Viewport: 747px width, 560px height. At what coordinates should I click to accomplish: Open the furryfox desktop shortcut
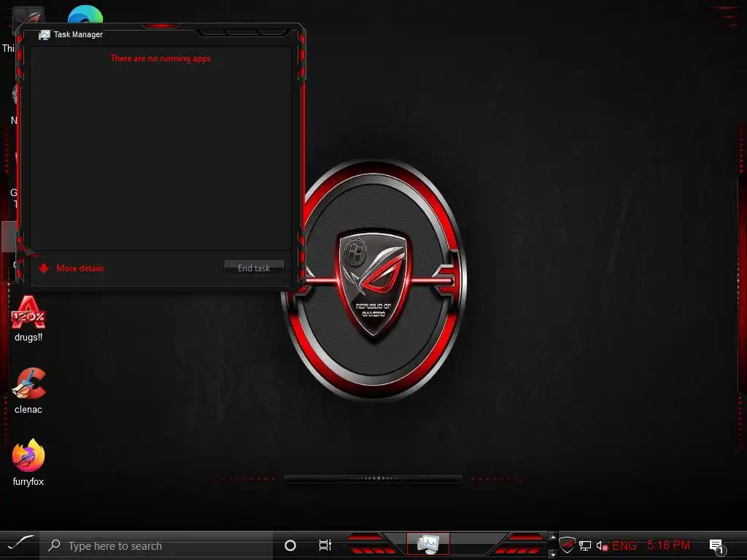28,462
